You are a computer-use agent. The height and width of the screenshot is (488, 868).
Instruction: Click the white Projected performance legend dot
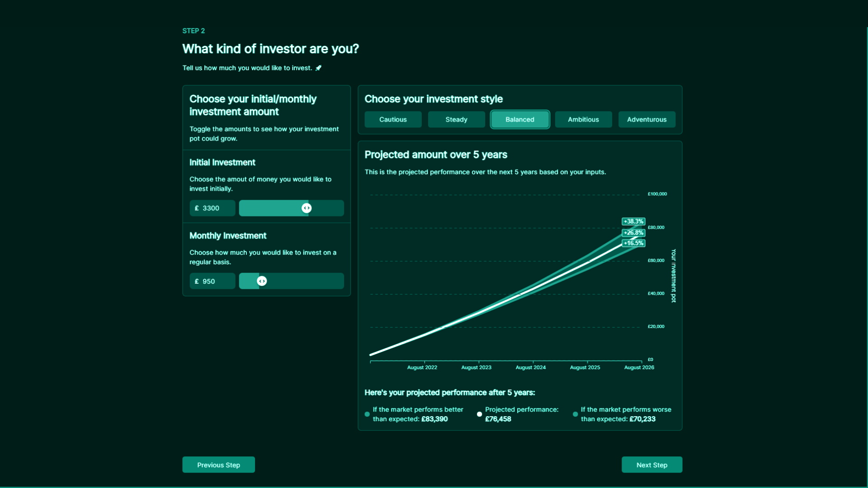point(479,414)
